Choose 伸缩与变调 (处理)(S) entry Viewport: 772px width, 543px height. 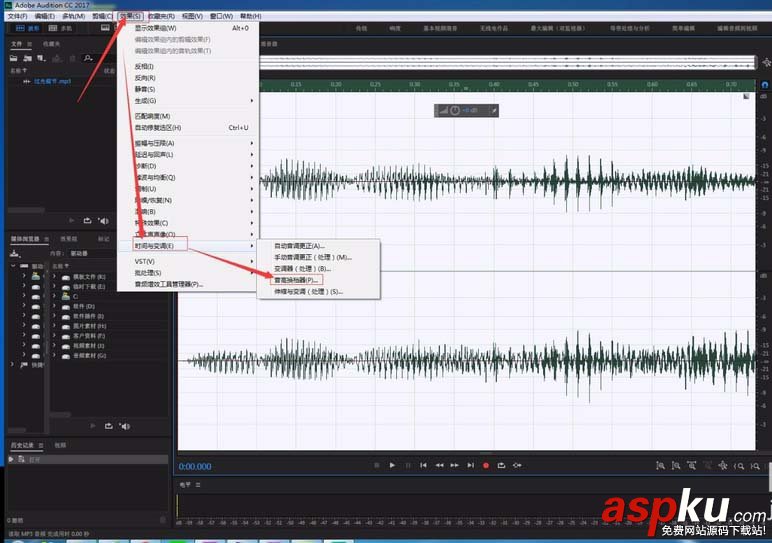pyautogui.click(x=319, y=291)
